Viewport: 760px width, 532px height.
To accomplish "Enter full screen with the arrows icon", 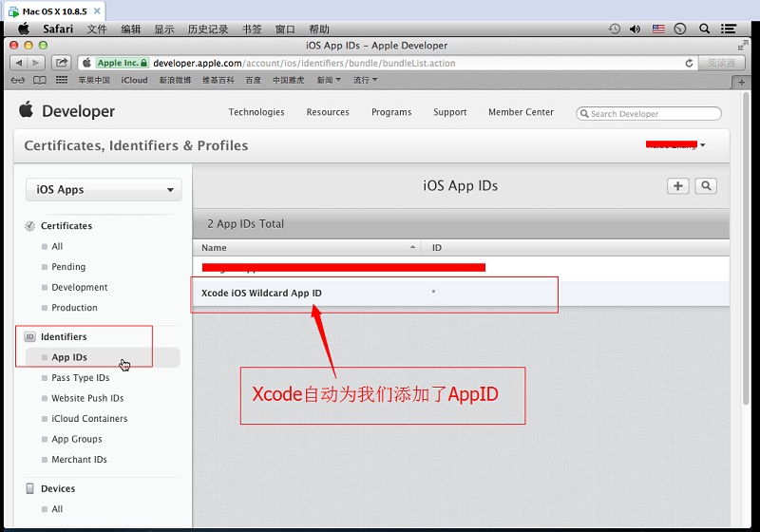I will pos(742,46).
